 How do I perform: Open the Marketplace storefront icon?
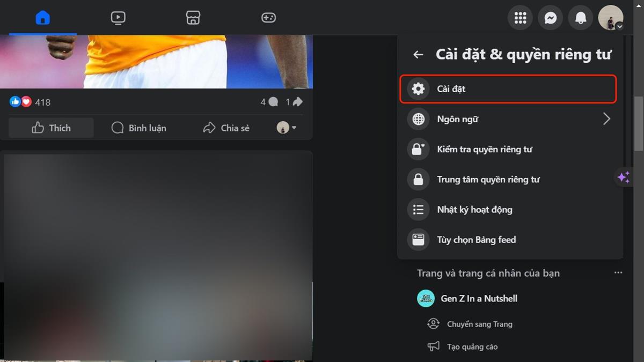193,18
